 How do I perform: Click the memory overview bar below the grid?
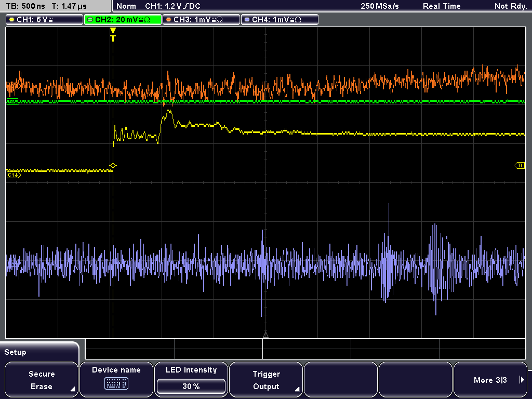click(x=305, y=349)
